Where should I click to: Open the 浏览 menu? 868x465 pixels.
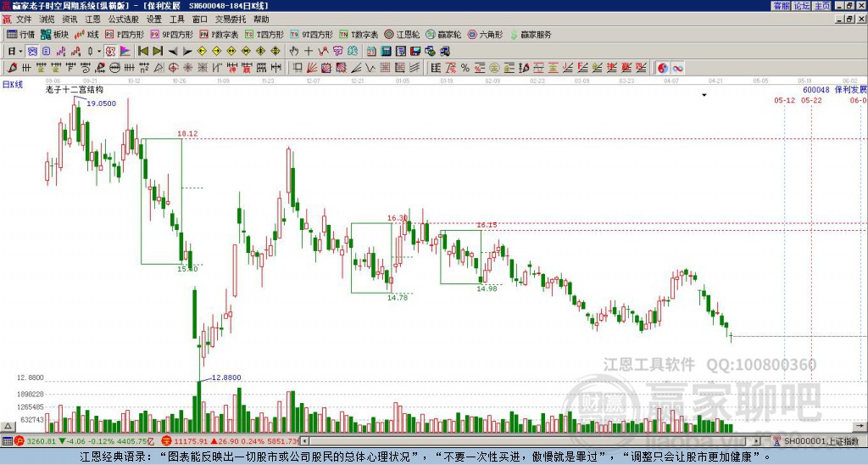[x=47, y=20]
